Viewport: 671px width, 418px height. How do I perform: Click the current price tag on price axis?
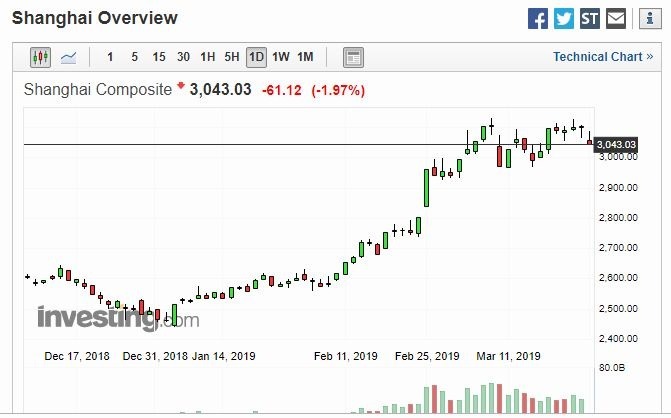pyautogui.click(x=616, y=145)
